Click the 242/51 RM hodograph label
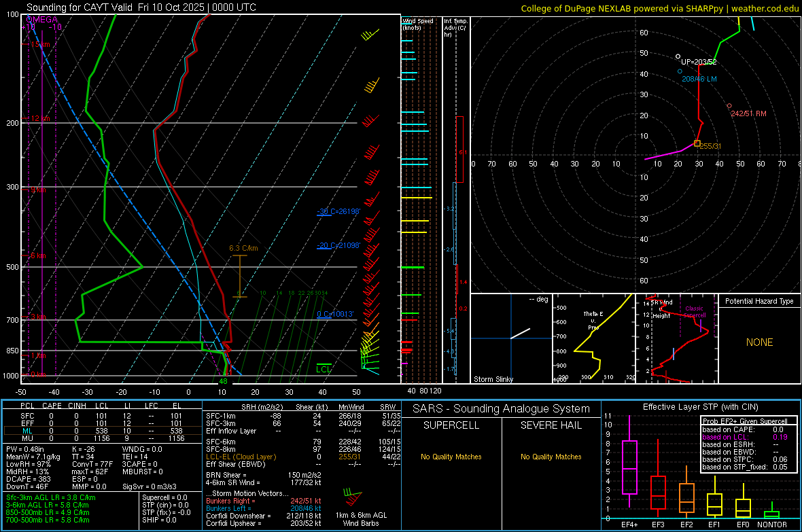Image resolution: width=802 pixels, height=532 pixels. [748, 113]
